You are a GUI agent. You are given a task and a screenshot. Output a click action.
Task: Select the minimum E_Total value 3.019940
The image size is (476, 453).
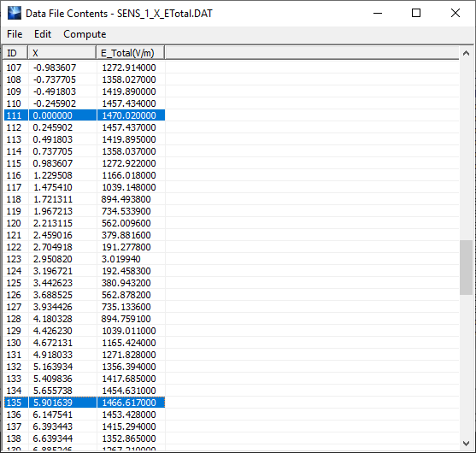click(120, 259)
